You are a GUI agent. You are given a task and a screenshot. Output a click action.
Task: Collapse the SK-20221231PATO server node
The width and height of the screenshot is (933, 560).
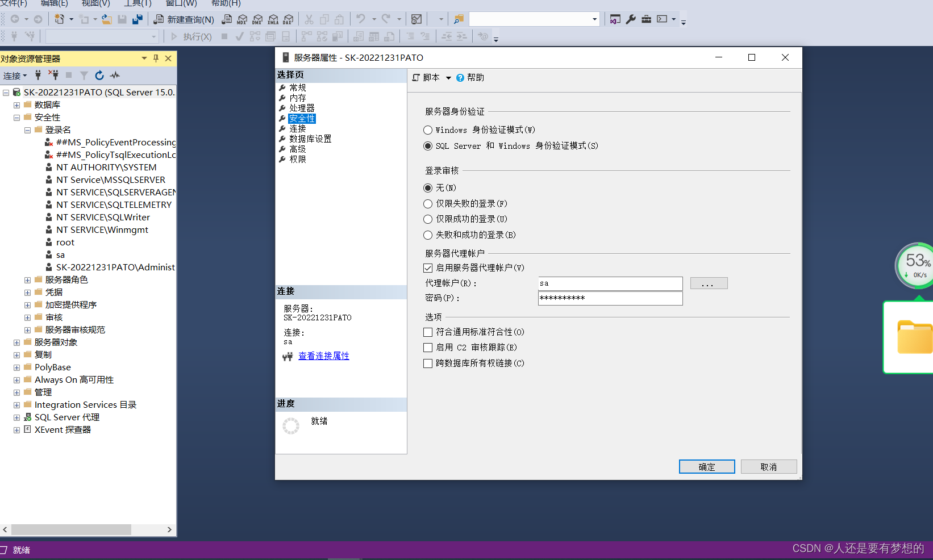click(6, 93)
